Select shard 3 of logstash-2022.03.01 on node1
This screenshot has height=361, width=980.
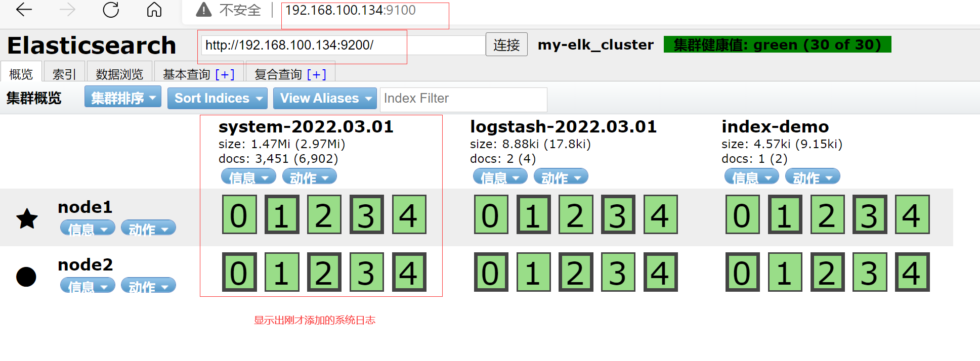click(618, 214)
